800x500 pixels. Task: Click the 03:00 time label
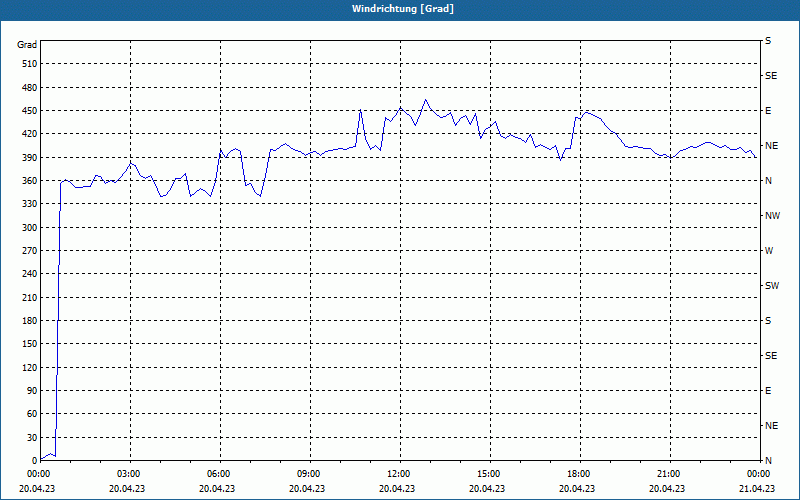pyautogui.click(x=127, y=474)
